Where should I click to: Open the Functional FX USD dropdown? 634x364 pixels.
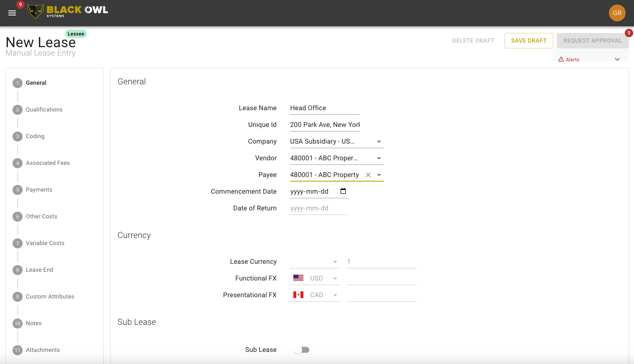click(315, 278)
